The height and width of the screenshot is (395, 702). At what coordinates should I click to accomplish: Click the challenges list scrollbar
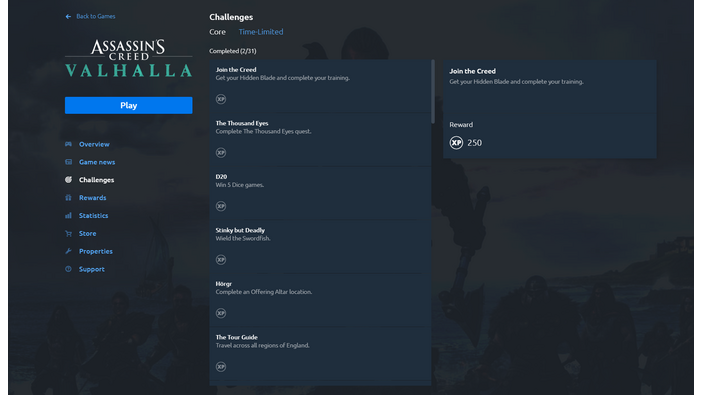(432, 92)
